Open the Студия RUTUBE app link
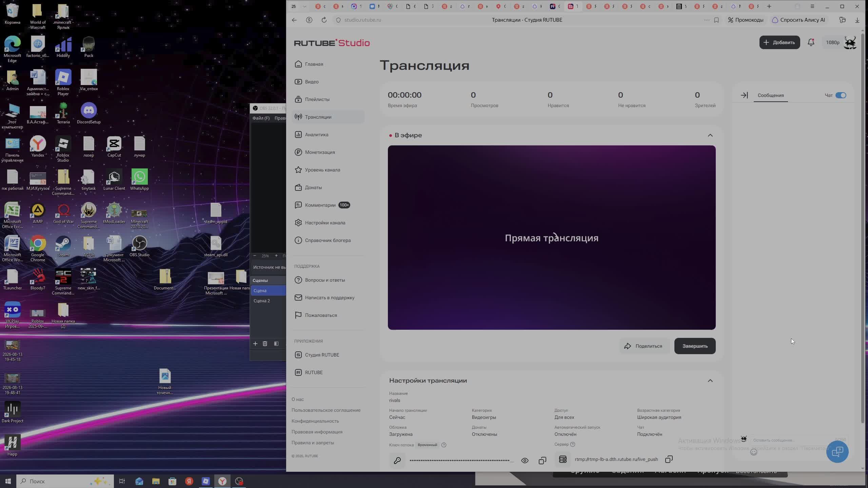868x488 pixels. [322, 355]
